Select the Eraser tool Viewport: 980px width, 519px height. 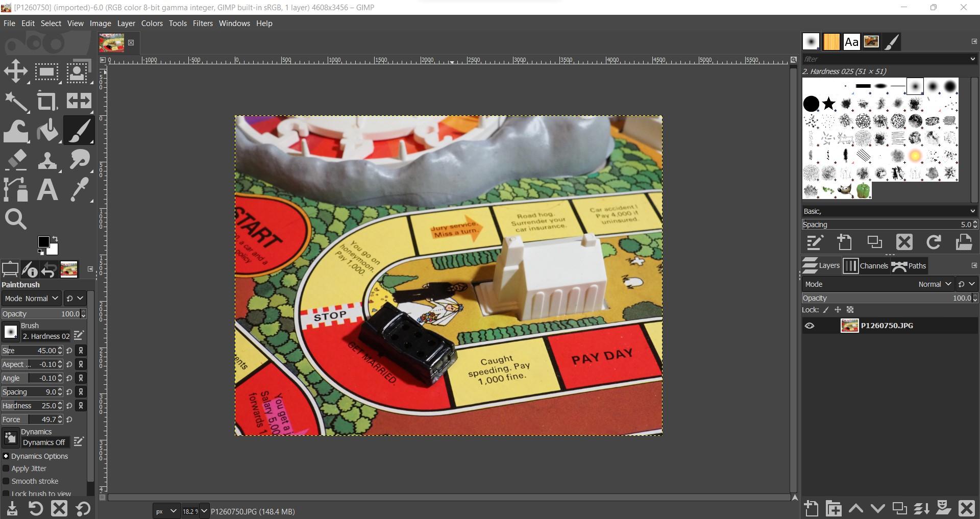(x=16, y=160)
